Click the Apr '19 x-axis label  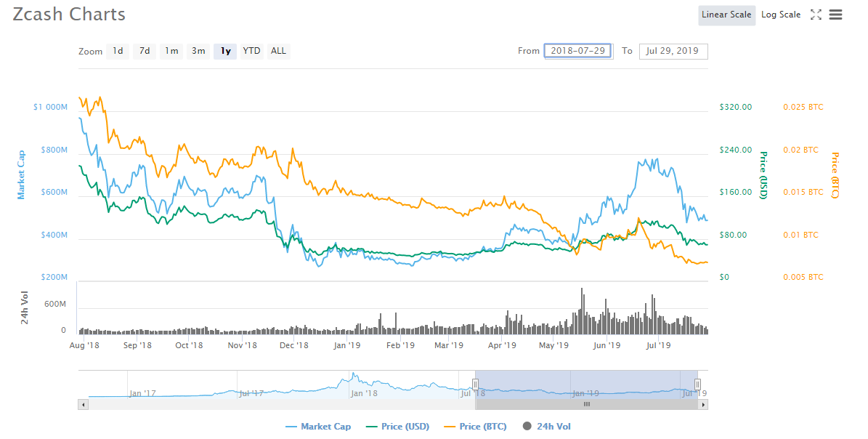tap(502, 345)
